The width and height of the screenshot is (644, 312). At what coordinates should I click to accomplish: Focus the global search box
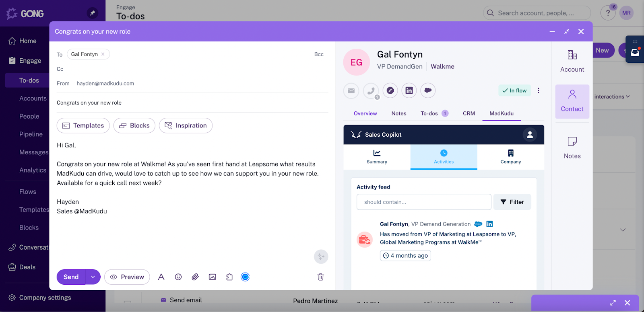click(537, 13)
